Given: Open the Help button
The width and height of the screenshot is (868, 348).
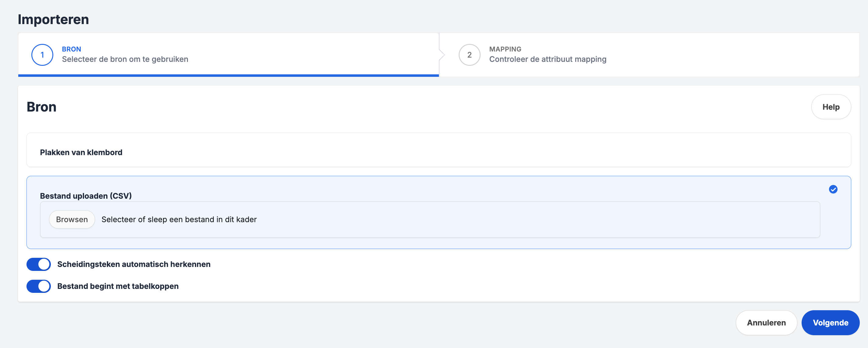Looking at the screenshot, I should coord(831,107).
